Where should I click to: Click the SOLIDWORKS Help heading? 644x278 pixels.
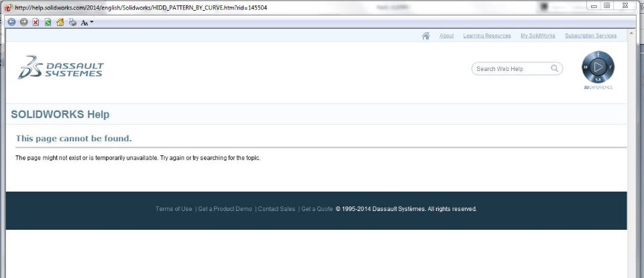(x=60, y=115)
